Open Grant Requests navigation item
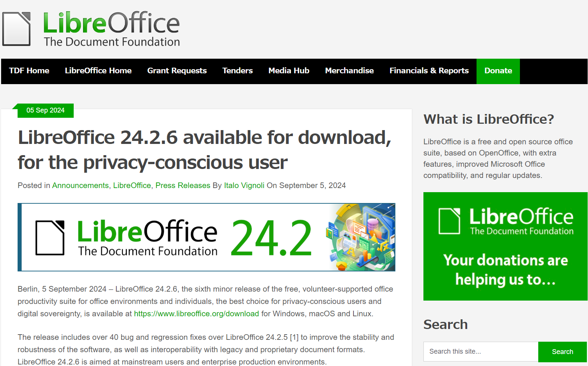The width and height of the screenshot is (588, 366). [177, 71]
